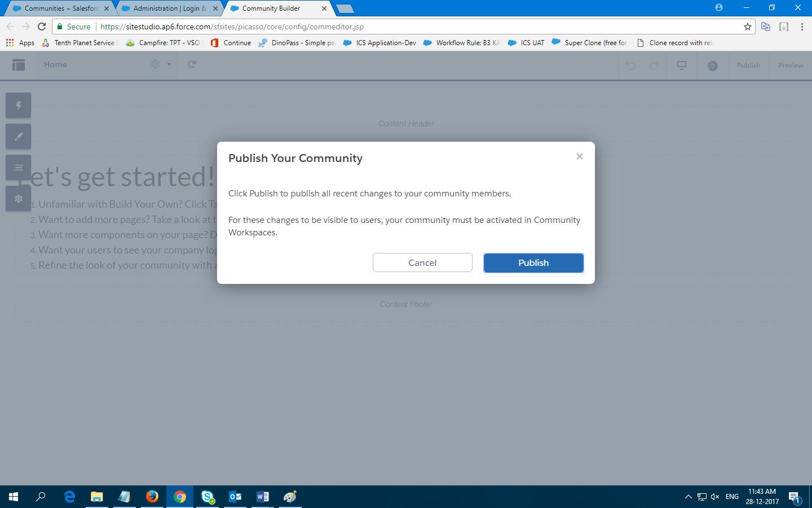Switch view mode with desktop monitor icon
812x508 pixels.
pyautogui.click(x=682, y=65)
